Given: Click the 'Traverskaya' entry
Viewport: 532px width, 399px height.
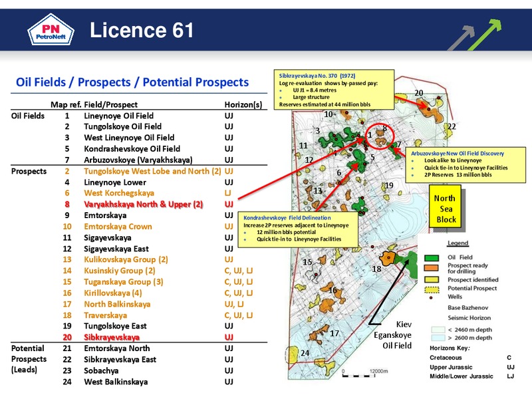Looking at the screenshot, I should click(x=106, y=315).
